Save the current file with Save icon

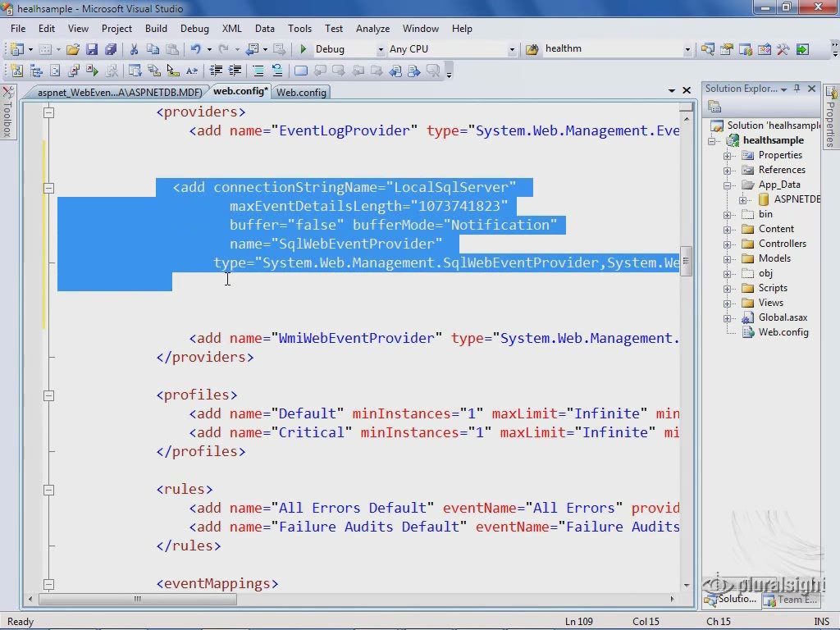pyautogui.click(x=92, y=49)
